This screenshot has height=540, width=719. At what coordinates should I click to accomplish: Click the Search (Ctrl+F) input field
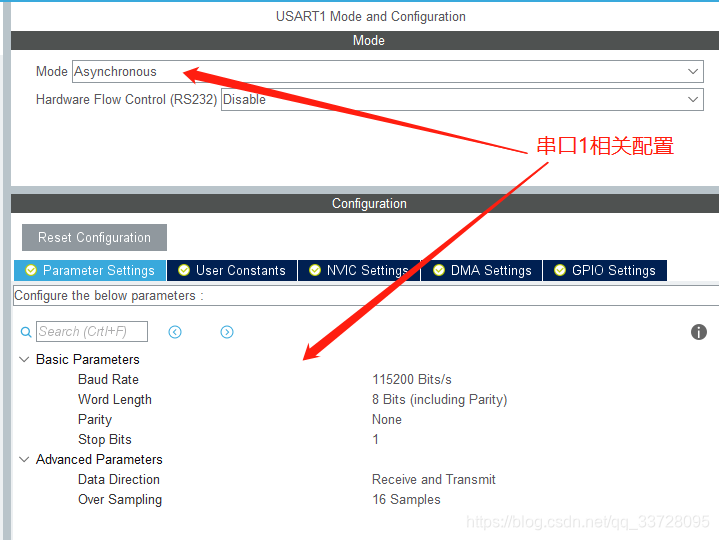click(x=92, y=331)
